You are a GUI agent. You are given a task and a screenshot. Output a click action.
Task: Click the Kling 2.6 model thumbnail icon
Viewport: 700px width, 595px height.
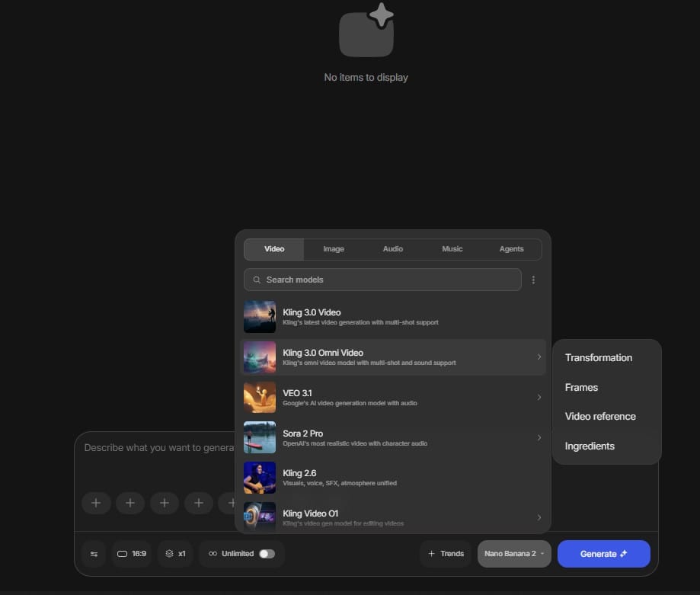[x=260, y=478]
